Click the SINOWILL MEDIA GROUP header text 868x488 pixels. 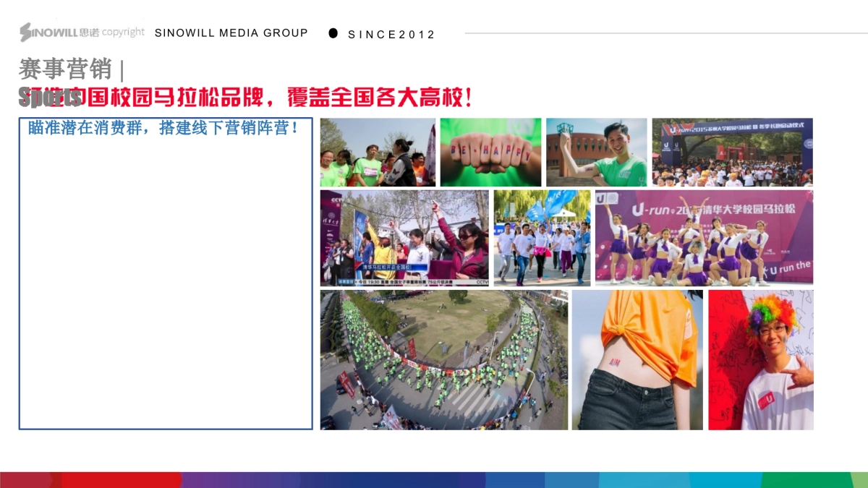[231, 33]
